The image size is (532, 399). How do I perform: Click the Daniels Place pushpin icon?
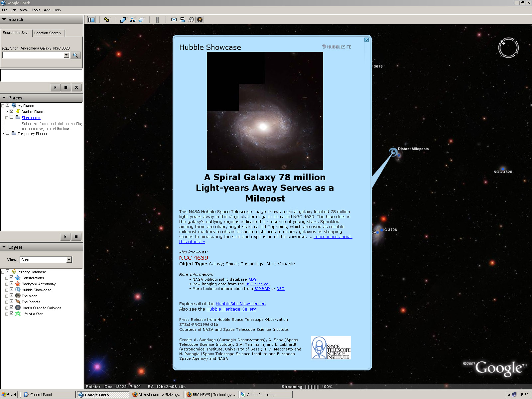[18, 111]
